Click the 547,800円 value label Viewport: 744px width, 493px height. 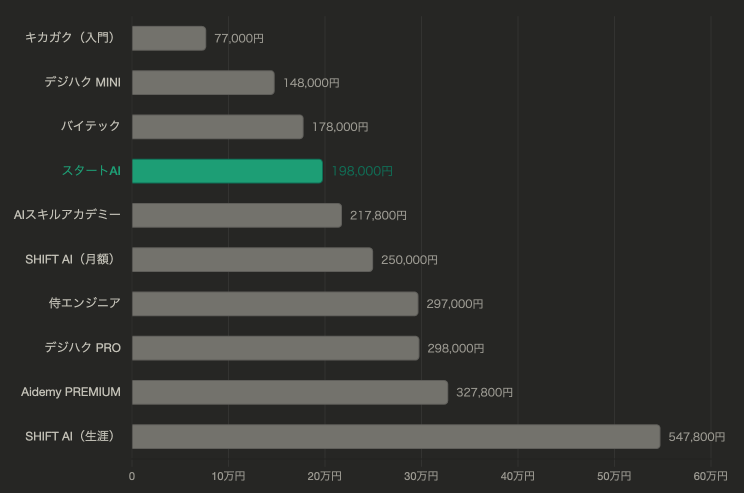697,436
